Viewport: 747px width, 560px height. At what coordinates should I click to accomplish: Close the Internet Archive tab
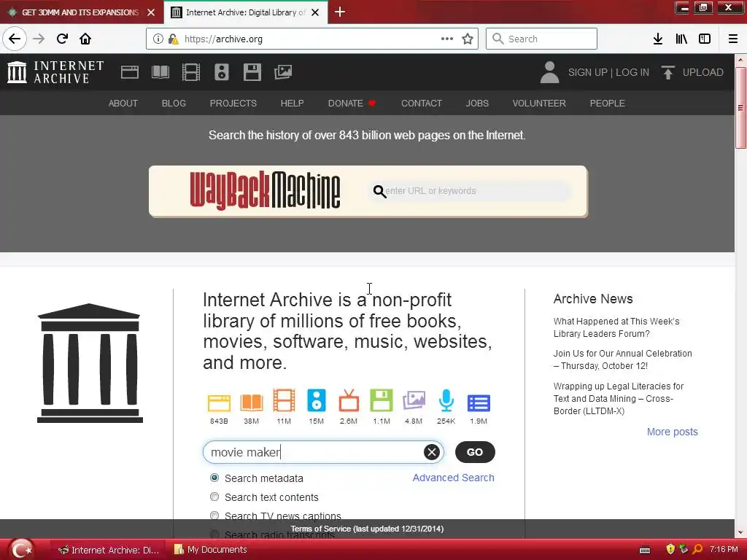tap(315, 12)
